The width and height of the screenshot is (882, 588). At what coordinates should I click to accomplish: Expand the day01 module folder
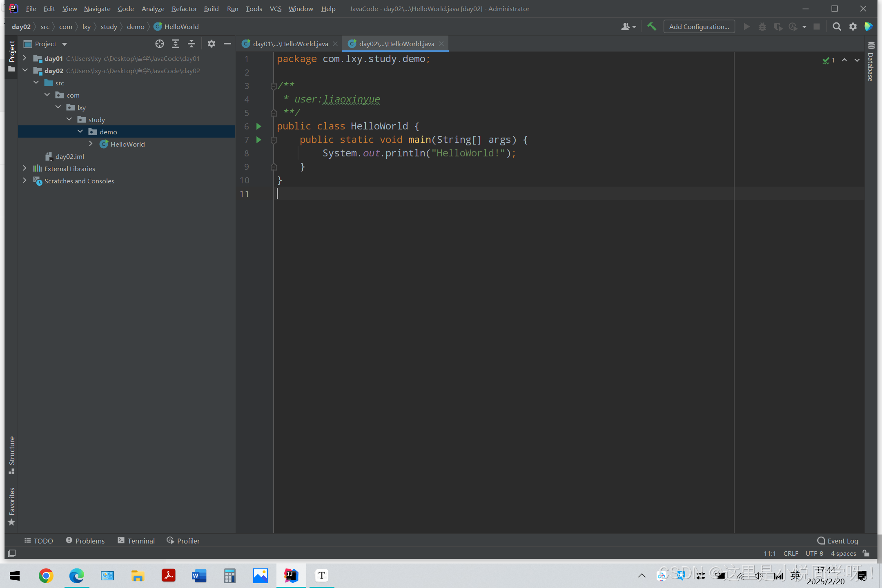24,58
